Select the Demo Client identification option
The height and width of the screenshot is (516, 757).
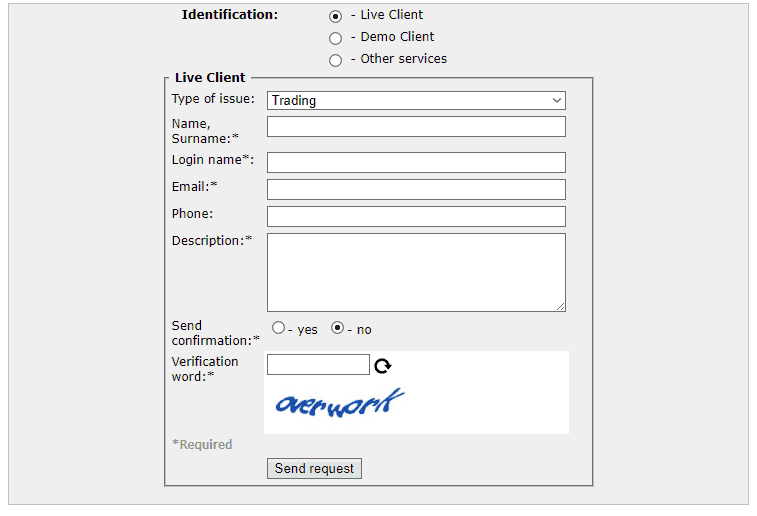[x=336, y=38]
